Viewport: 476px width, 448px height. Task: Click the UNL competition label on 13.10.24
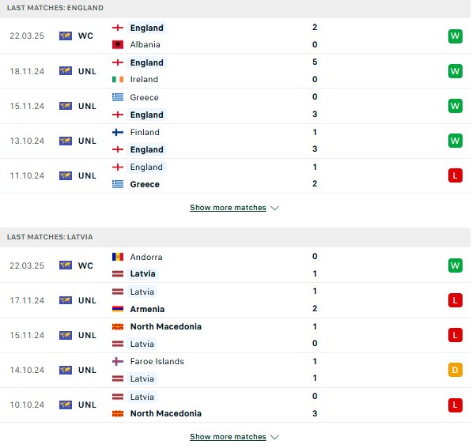(x=87, y=141)
